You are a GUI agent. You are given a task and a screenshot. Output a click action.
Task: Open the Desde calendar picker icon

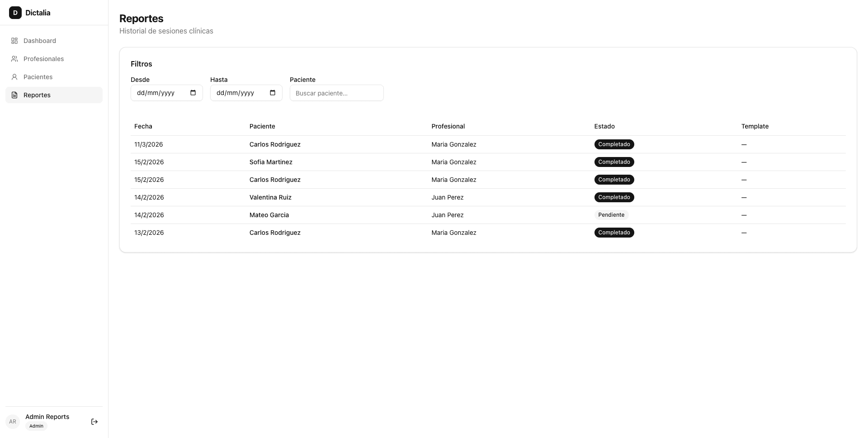coord(193,93)
